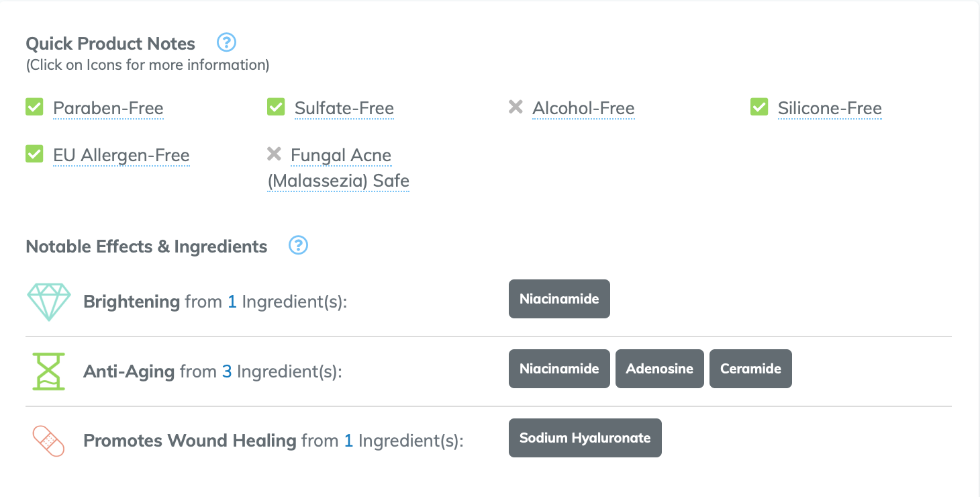Click the Sodium Hyaluronate ingredient tag
The image size is (980, 497).
585,438
